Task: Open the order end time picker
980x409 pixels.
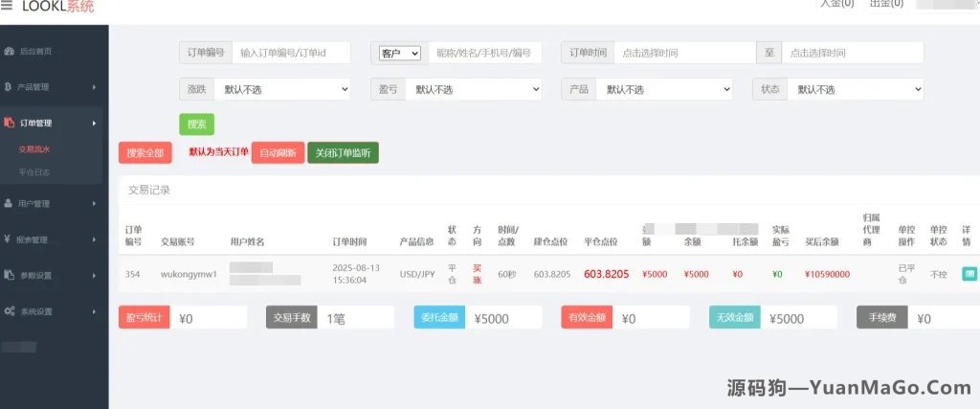Action: [x=853, y=53]
